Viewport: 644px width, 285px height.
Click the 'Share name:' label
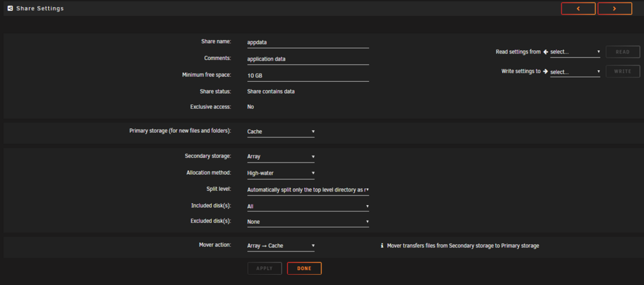point(216,41)
